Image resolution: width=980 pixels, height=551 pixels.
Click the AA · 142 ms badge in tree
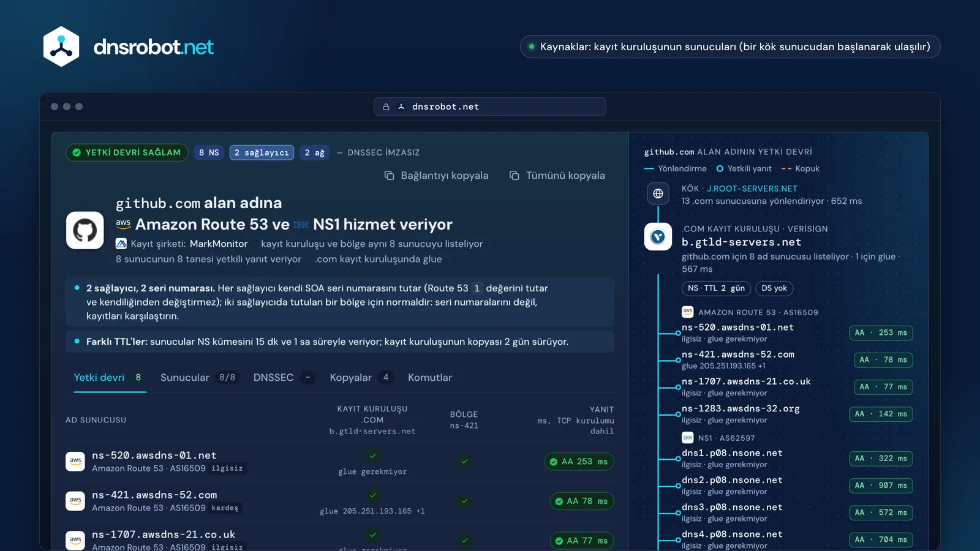pos(881,414)
